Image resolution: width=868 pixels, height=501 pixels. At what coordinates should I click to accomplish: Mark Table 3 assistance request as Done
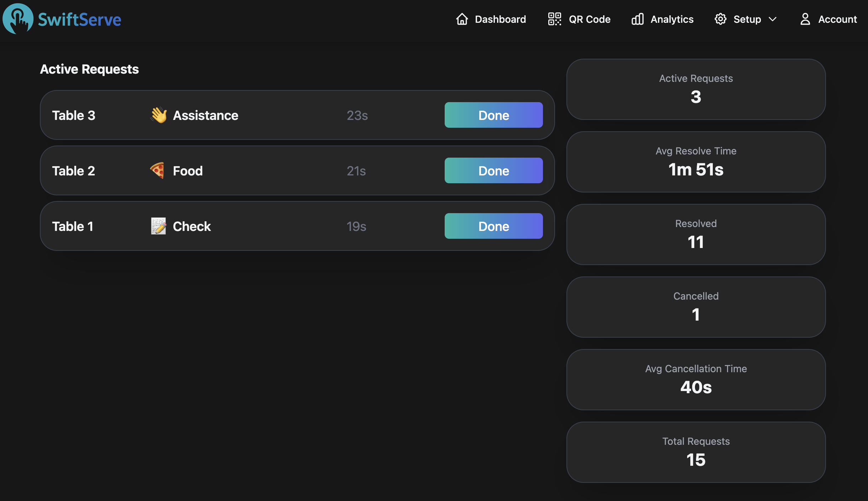(x=493, y=115)
